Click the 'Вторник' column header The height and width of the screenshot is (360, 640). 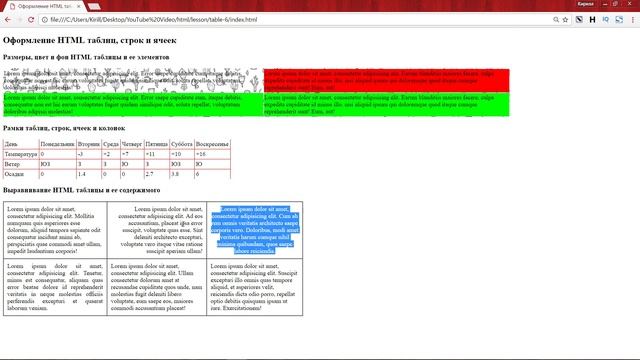(x=89, y=144)
